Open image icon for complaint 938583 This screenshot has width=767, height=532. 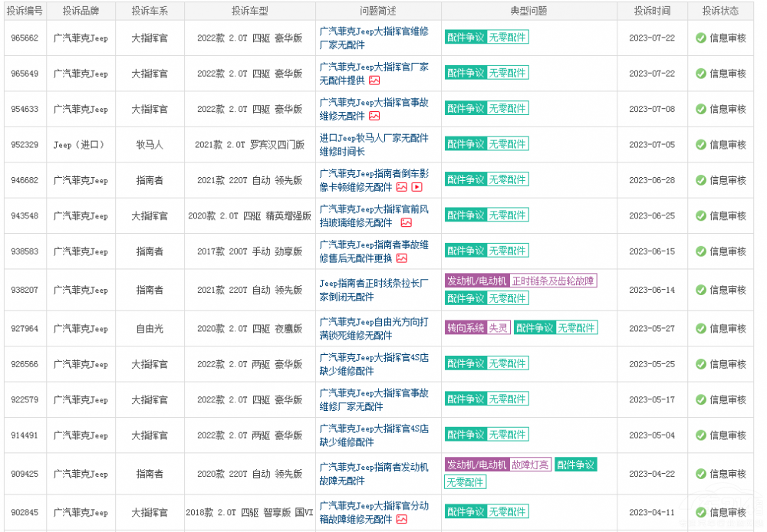(x=402, y=258)
